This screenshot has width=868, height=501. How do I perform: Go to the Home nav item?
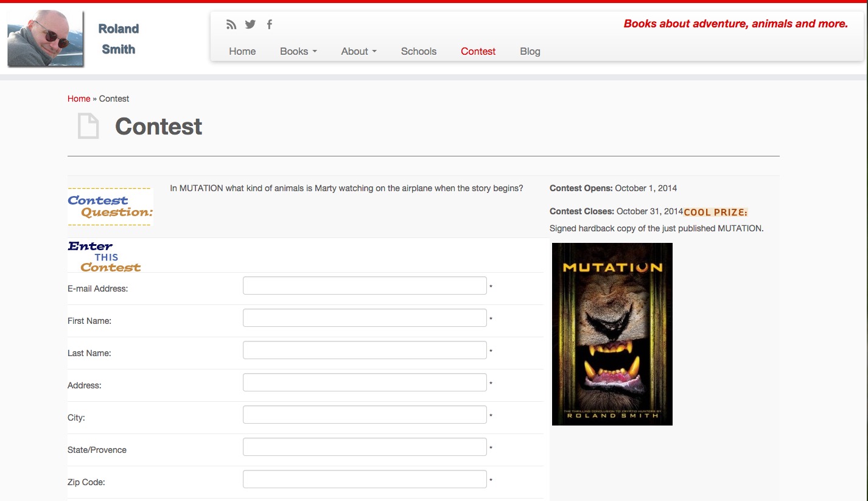tap(242, 52)
